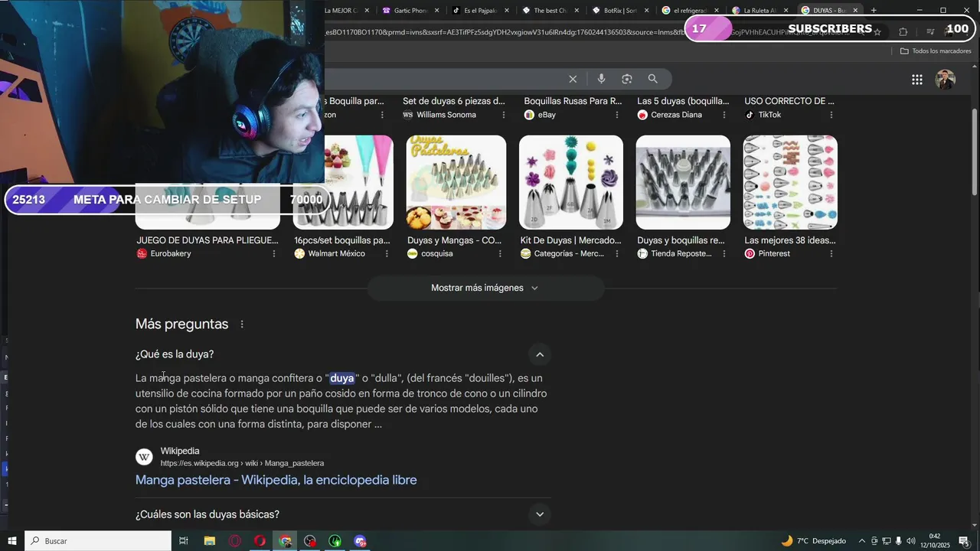Open the Windows Start menu
Image resolution: width=980 pixels, height=551 pixels.
coord(12,541)
